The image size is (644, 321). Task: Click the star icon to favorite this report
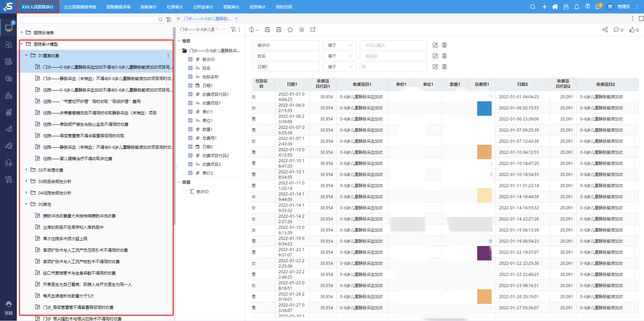[290, 30]
